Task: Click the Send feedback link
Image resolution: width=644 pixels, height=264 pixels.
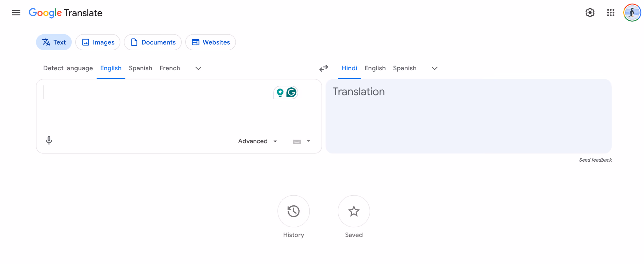Action: point(595,160)
